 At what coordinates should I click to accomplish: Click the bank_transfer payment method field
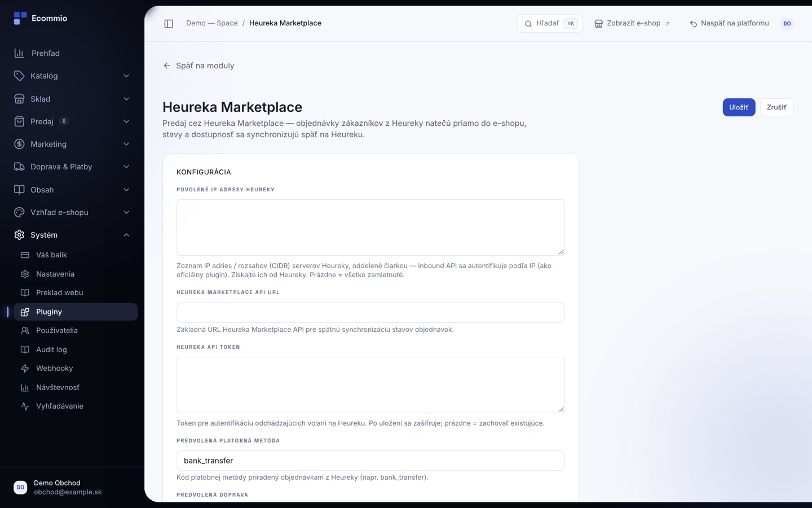(x=370, y=461)
